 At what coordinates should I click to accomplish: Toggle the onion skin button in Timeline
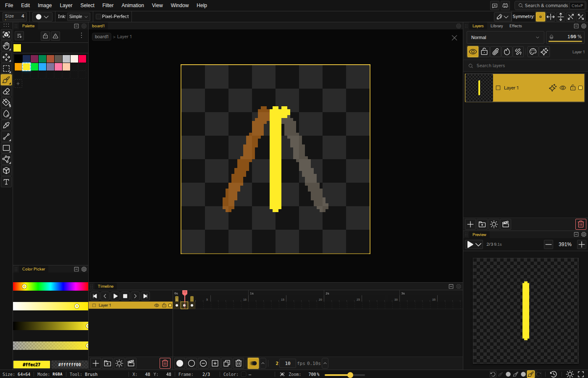tap(253, 363)
